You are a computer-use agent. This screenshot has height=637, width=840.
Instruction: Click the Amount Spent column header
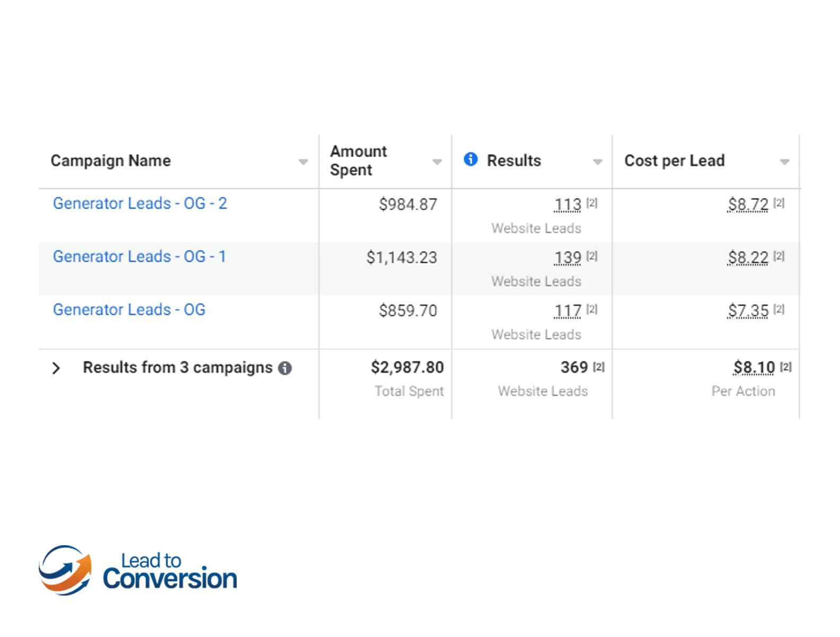[358, 161]
